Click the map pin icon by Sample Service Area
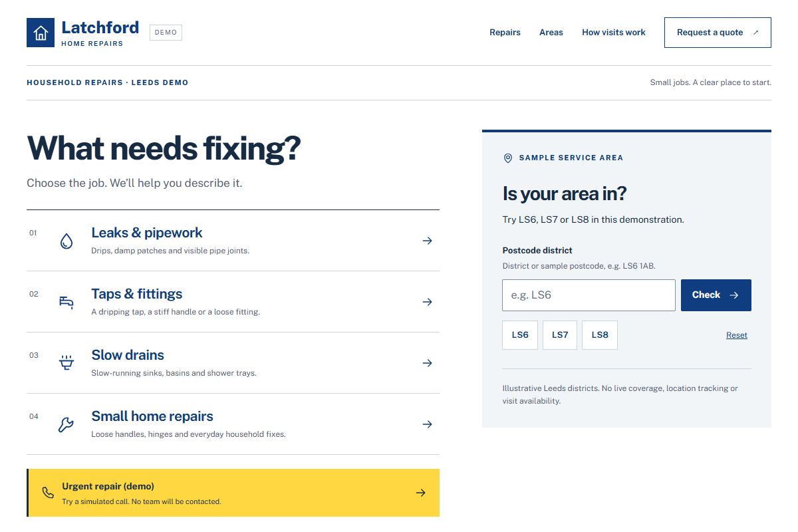 coord(508,158)
